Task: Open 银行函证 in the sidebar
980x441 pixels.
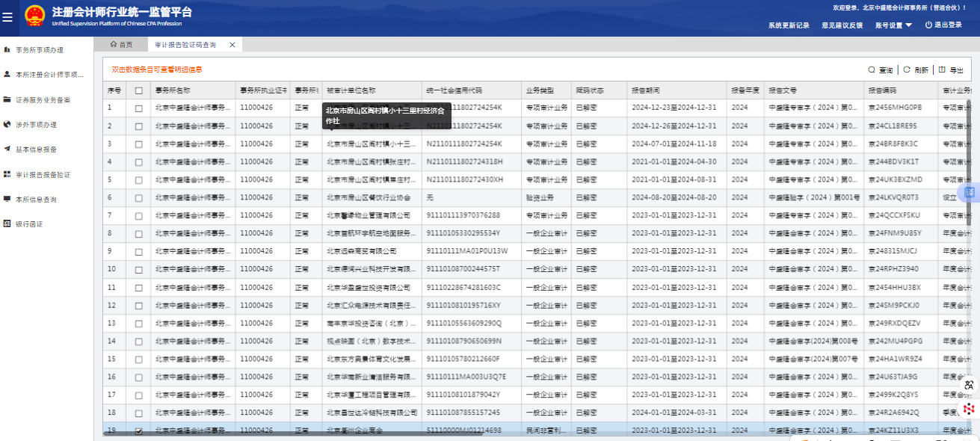Action: coord(30,223)
